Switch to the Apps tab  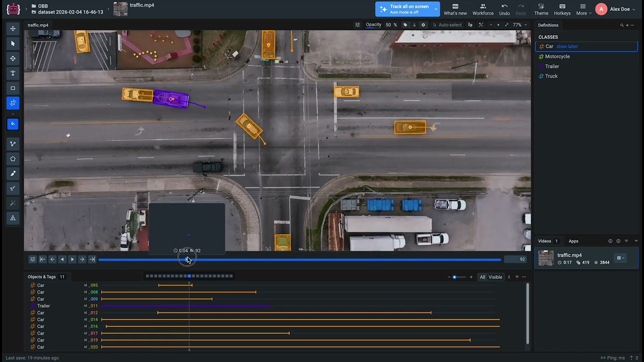574,241
